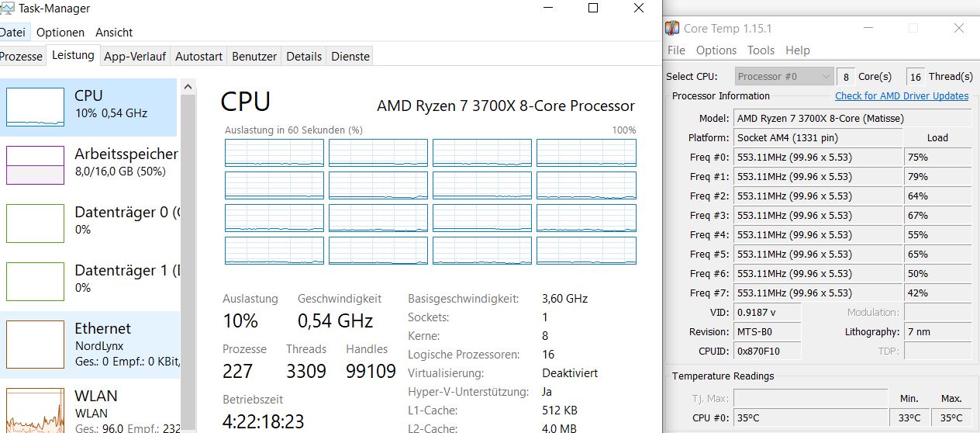This screenshot has width=980, height=433.
Task: Switch to the App-Verlauf tab
Action: click(x=135, y=57)
